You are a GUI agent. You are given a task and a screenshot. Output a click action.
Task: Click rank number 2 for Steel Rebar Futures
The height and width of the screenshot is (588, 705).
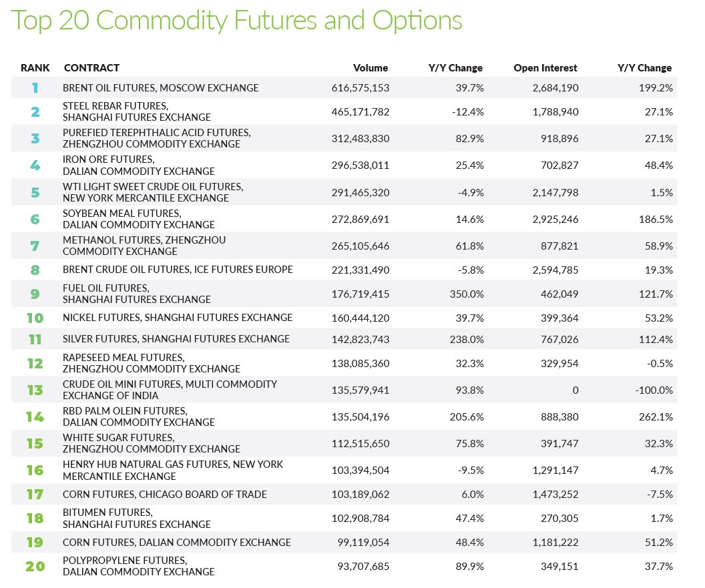[35, 111]
